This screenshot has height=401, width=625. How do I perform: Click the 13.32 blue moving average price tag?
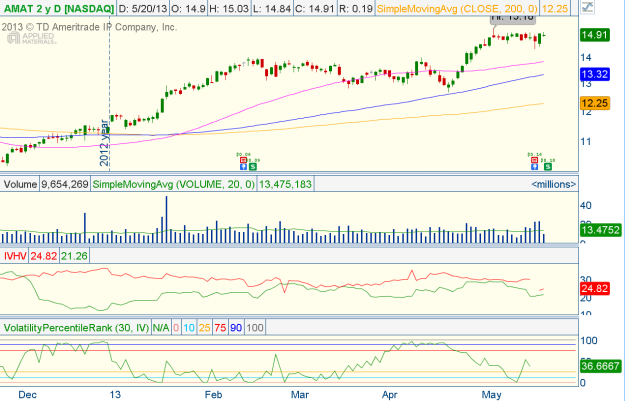(596, 75)
